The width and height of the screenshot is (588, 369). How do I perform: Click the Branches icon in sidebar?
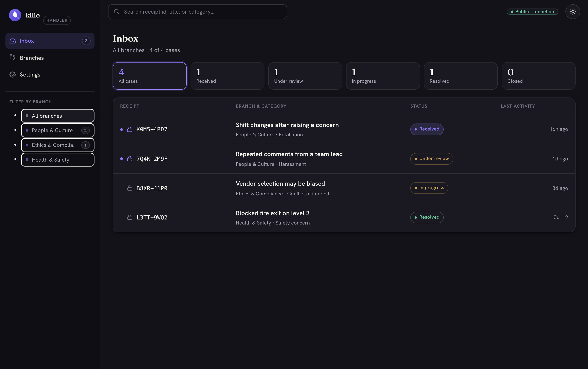pyautogui.click(x=13, y=57)
